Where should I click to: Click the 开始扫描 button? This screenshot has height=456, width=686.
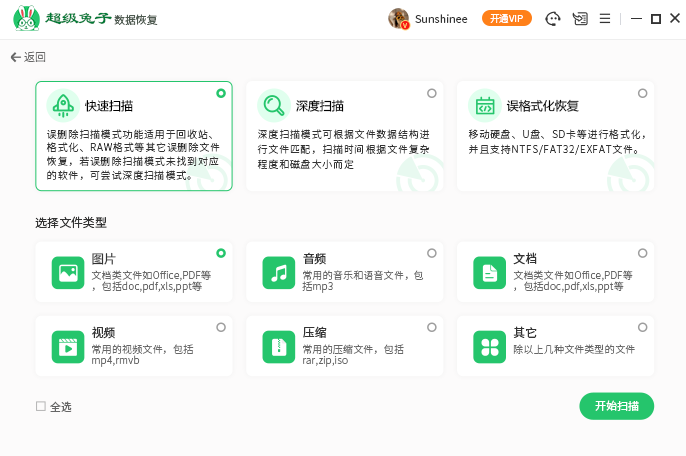[x=616, y=406]
